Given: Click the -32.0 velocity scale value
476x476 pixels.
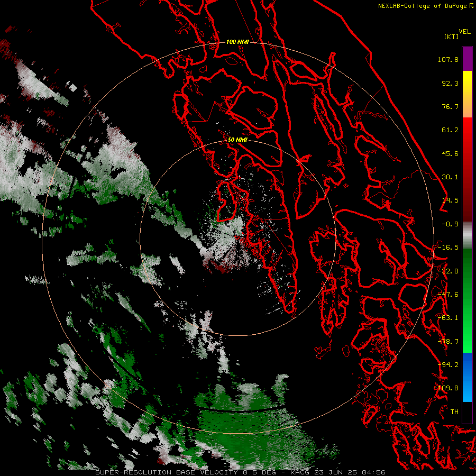Looking at the screenshot, I should click(448, 271).
